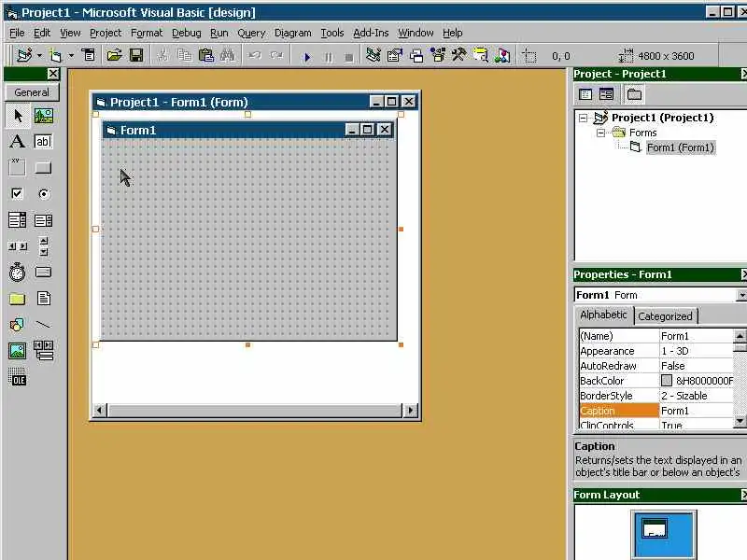This screenshot has height=560, width=747.
Task: Select the DriveListBox control tool
Action: pos(43,273)
